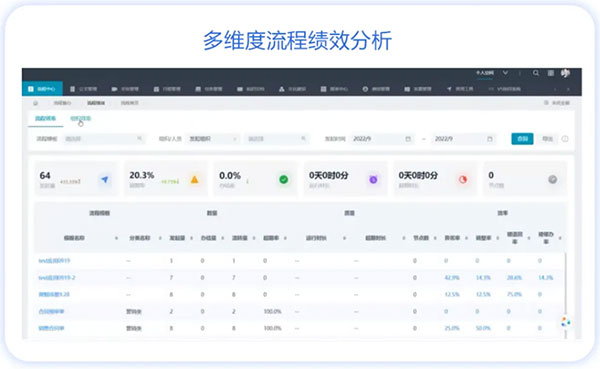The width and height of the screenshot is (600, 369).
Task: Click the red pie icon in the second duration card
Action: 463,179
